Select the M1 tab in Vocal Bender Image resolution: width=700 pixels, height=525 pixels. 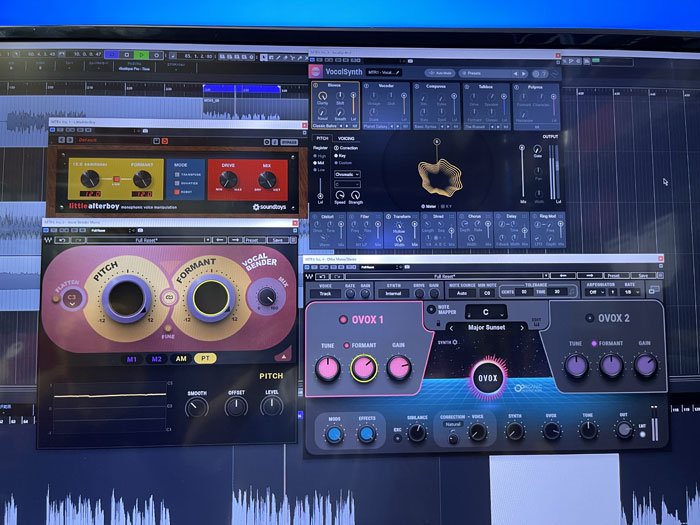[132, 359]
